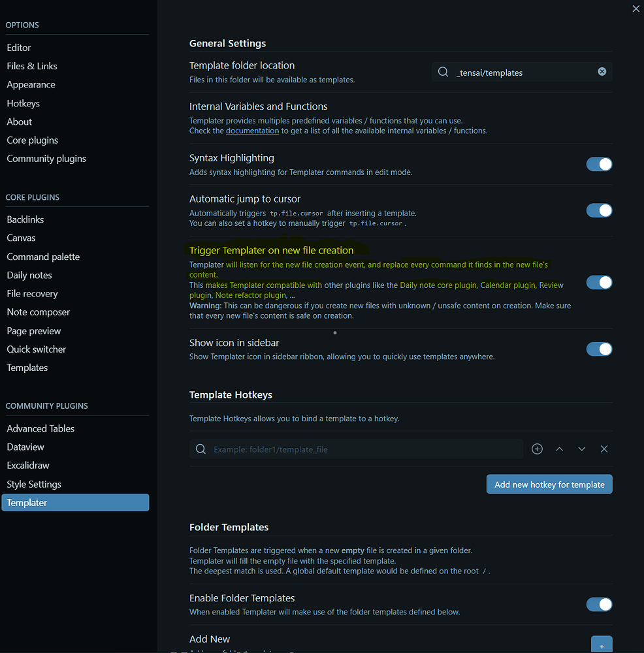Add a template hotkey using the plus icon
Image resolution: width=644 pixels, height=653 pixels.
(537, 449)
